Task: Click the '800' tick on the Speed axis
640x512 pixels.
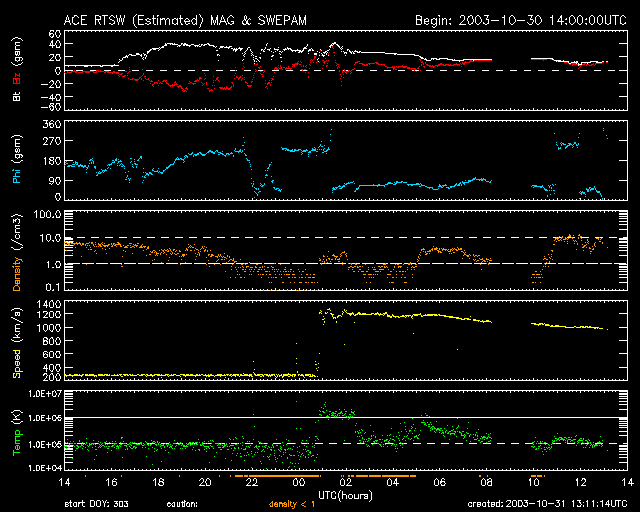Action: pos(52,341)
